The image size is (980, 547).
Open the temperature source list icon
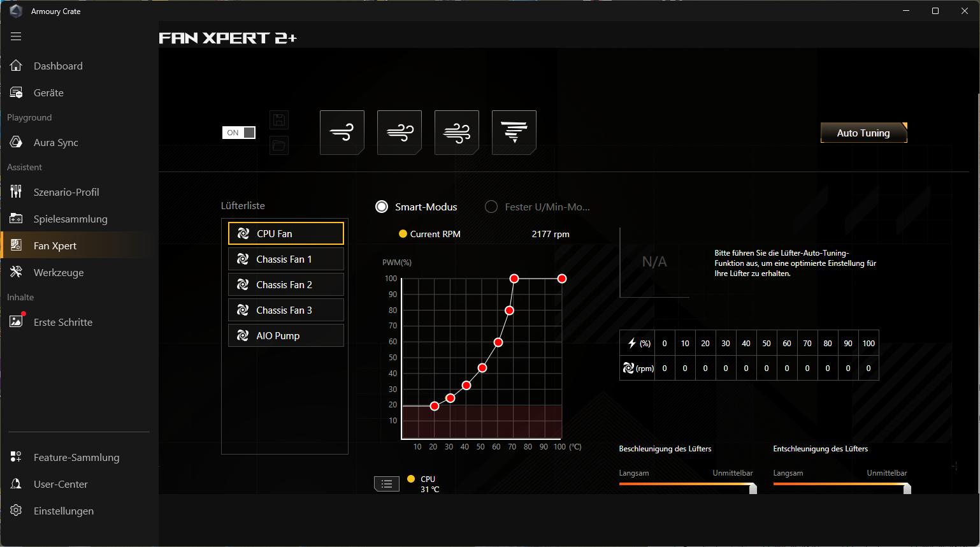point(387,484)
